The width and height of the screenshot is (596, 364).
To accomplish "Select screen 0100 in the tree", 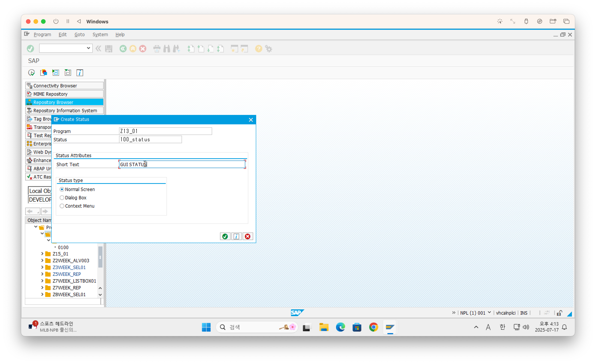I will [63, 247].
